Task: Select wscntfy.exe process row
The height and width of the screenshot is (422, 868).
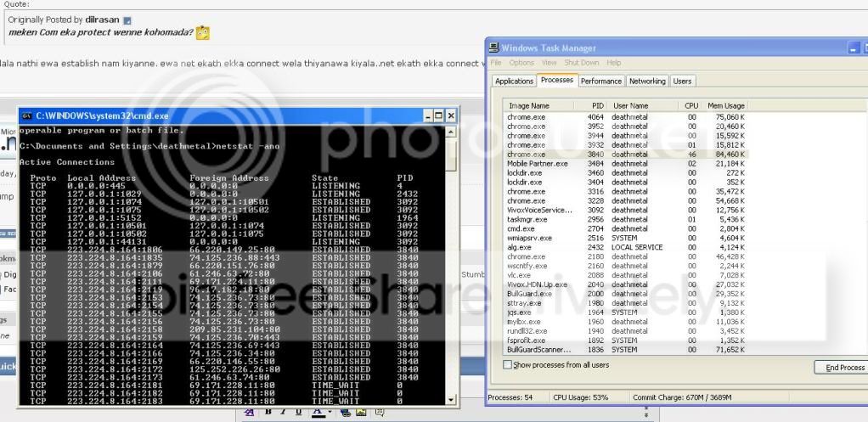Action: point(626,266)
